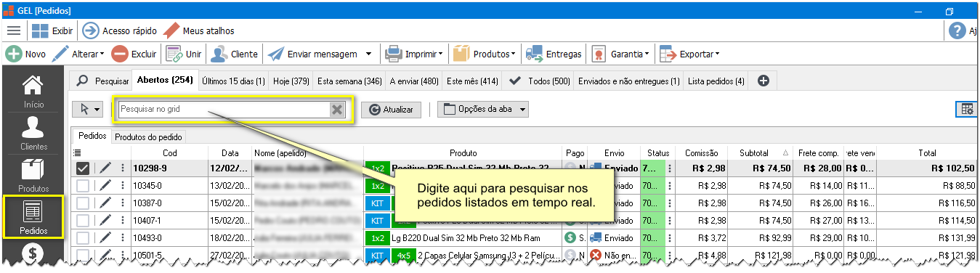Select the Últimos 15 dias (1) tab
The width and height of the screenshot is (980, 273).
(233, 81)
